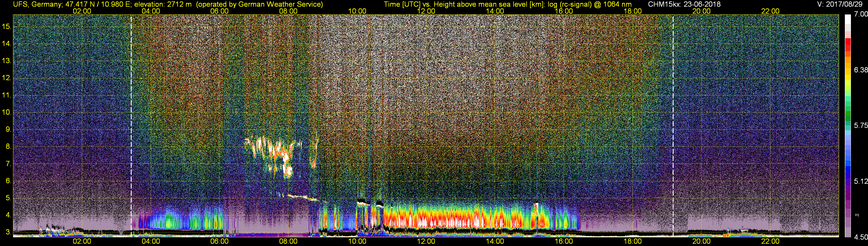Click the color scale value 4.50
The image size is (868, 246).
pyautogui.click(x=860, y=237)
